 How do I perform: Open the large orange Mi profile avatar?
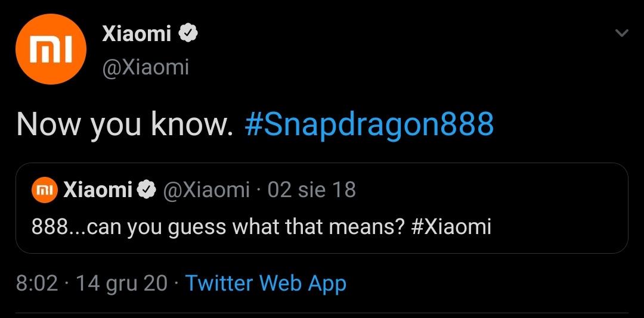point(51,49)
